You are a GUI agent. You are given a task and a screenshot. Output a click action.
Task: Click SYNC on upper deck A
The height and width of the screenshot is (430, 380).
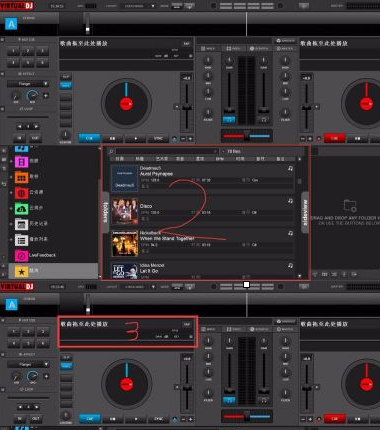(158, 138)
